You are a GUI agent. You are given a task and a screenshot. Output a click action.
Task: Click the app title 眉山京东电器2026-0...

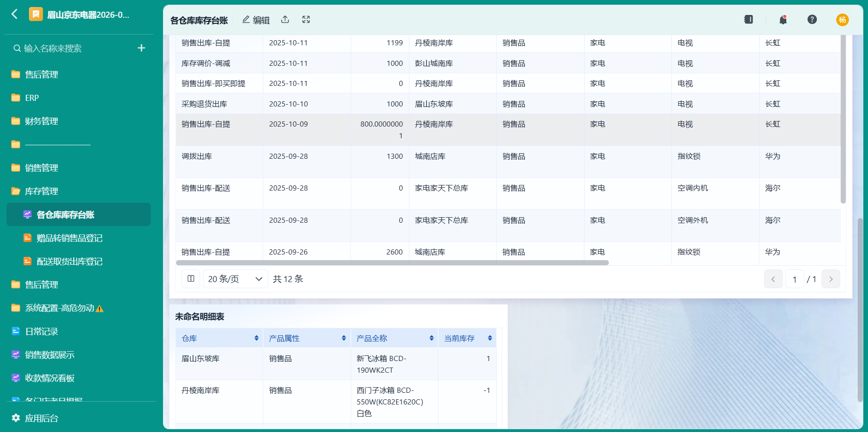click(x=88, y=14)
